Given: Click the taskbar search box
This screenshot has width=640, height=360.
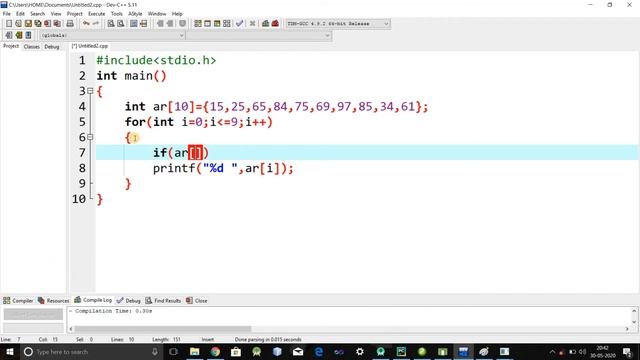Looking at the screenshot, I should pyautogui.click(x=91, y=351).
